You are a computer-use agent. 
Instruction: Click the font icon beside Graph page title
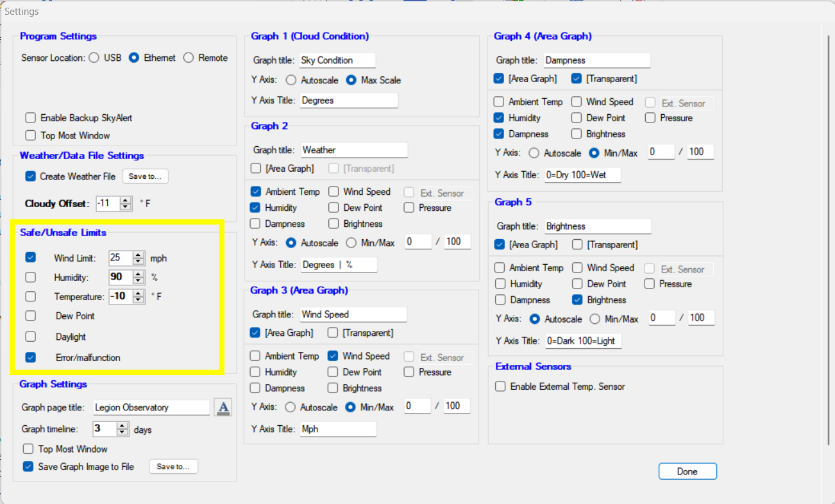tap(223, 407)
